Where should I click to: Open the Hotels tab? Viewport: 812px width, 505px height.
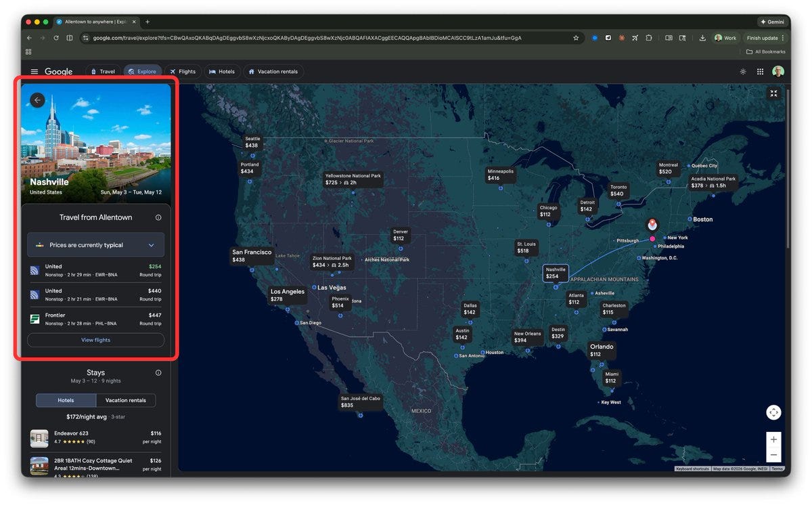[222, 72]
